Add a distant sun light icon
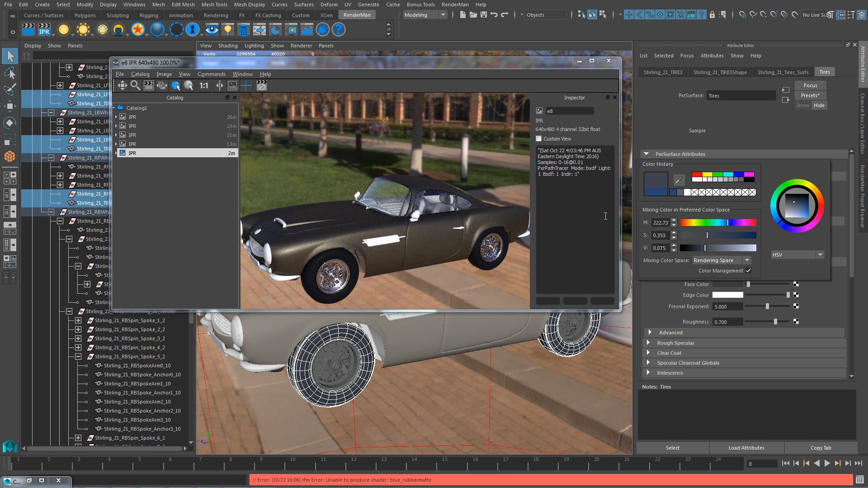The width and height of the screenshot is (868, 488). point(83,30)
